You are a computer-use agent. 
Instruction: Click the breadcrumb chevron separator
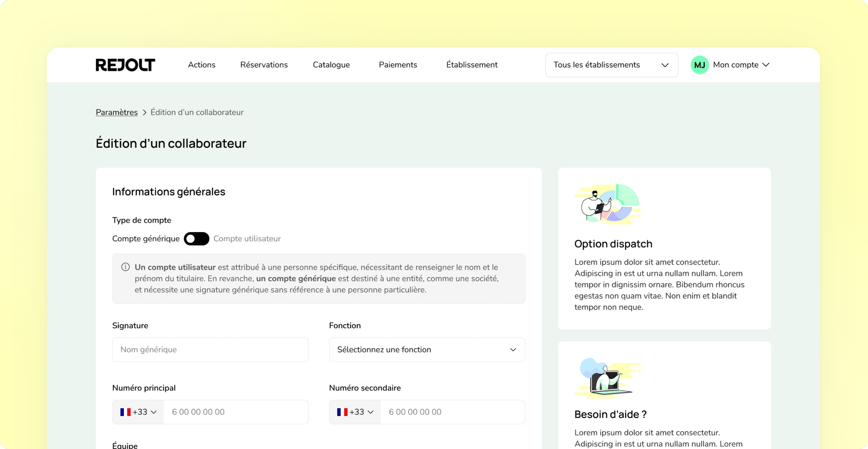[x=144, y=112]
